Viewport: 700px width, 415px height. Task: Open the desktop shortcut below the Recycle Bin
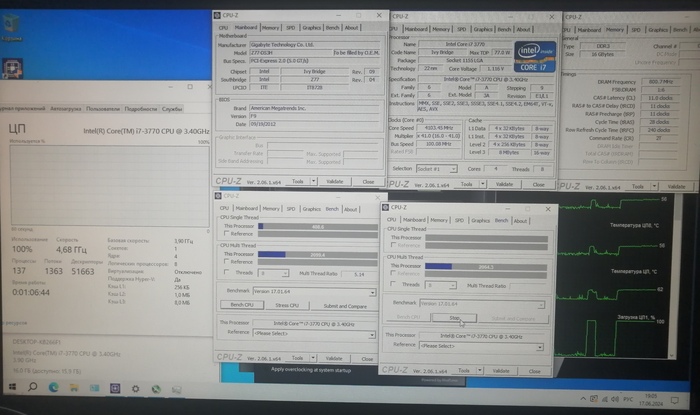click(12, 70)
